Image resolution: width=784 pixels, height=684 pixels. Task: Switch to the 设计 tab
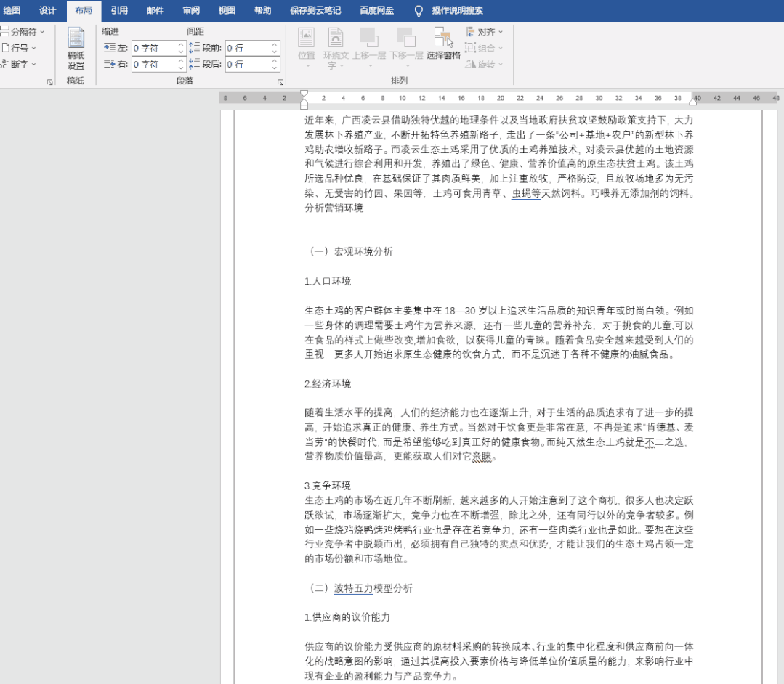coord(47,10)
